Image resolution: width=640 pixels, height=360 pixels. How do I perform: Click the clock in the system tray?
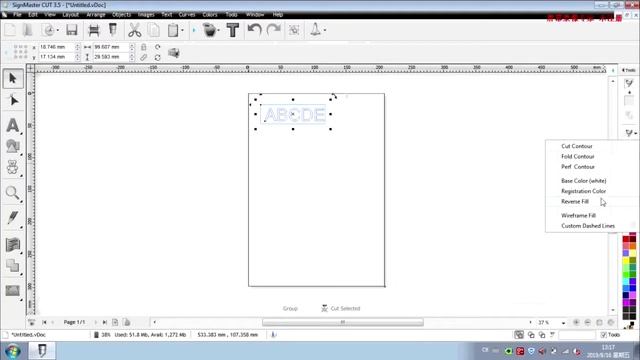(x=608, y=351)
